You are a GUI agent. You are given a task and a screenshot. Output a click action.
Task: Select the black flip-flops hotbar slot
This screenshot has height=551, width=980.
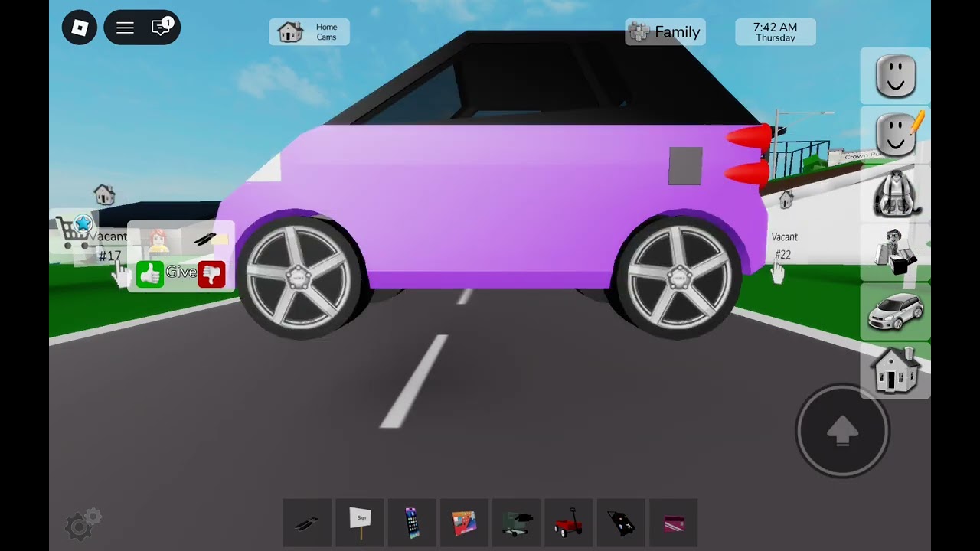pos(308,523)
